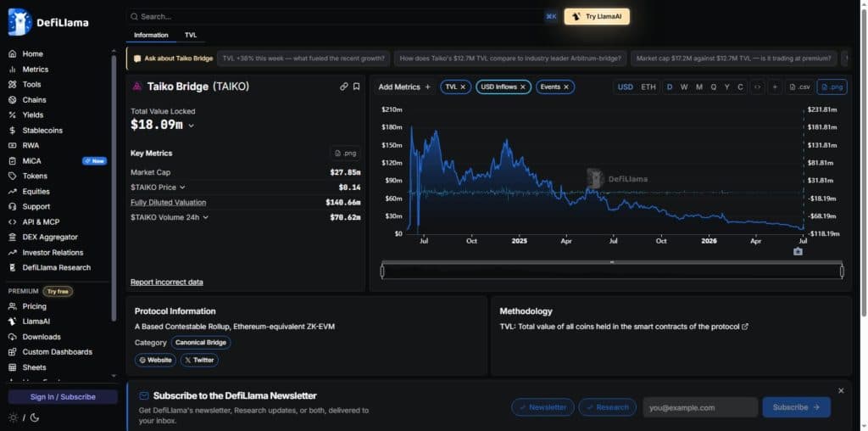This screenshot has width=868, height=431.
Task: Visit Taiko Website link
Action: (155, 360)
